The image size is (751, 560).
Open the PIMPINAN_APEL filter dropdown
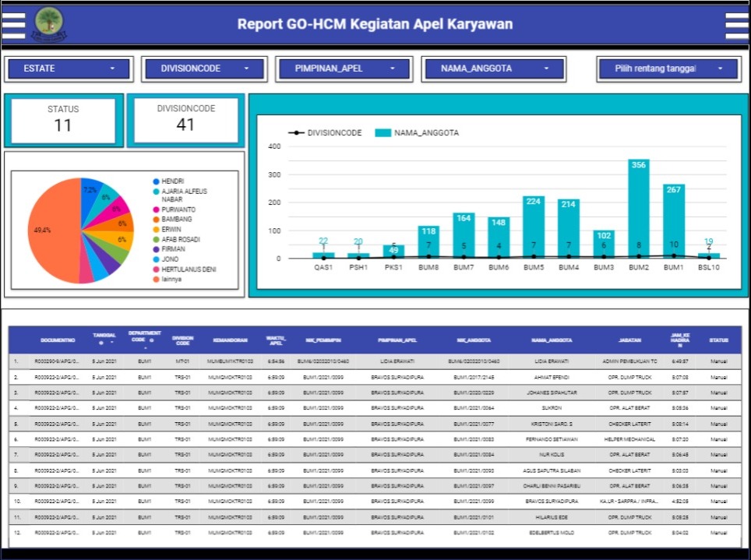pyautogui.click(x=342, y=69)
